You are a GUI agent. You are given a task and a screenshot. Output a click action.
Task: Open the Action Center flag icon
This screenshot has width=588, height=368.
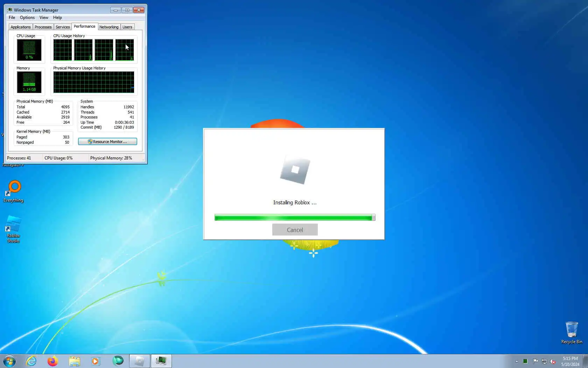[535, 361]
